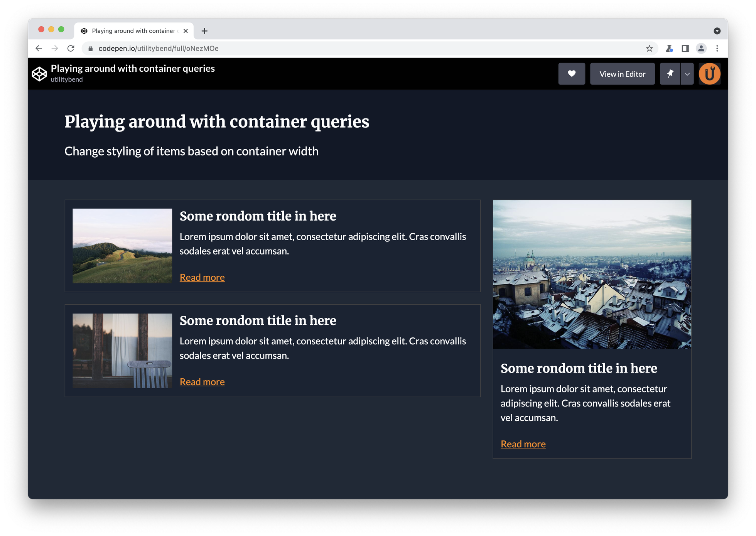Screen dimensions: 756x536
Task: Open Read more link in city rooftops card
Action: (523, 444)
